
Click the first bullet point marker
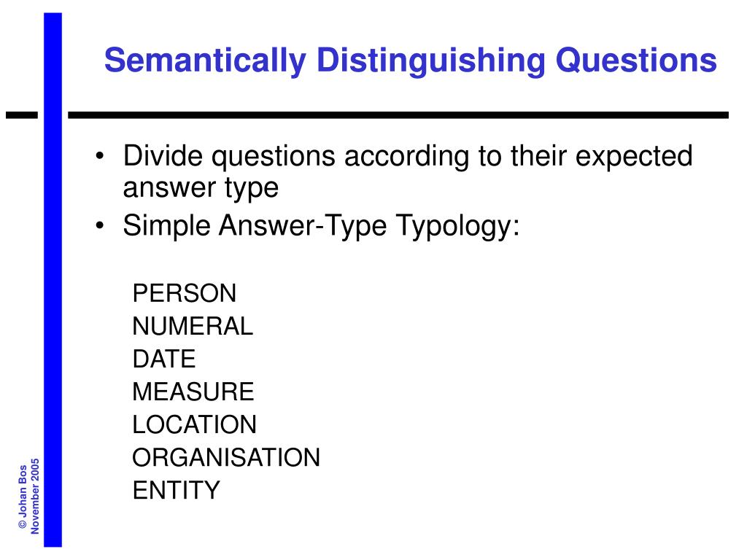tap(99, 156)
